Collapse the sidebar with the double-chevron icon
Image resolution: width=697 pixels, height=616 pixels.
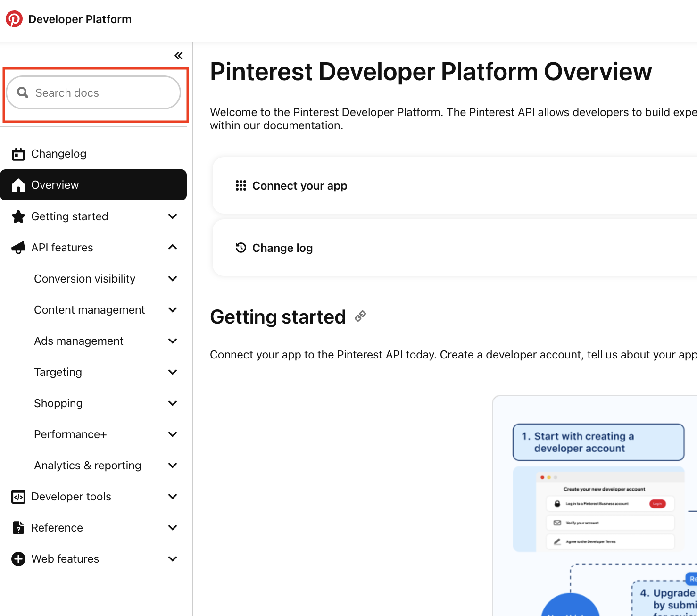(178, 56)
